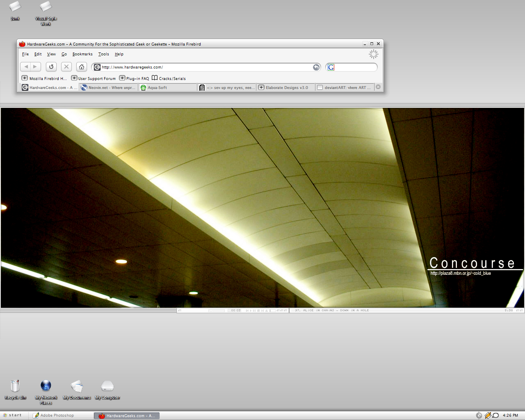Open the Tools menu

point(103,54)
